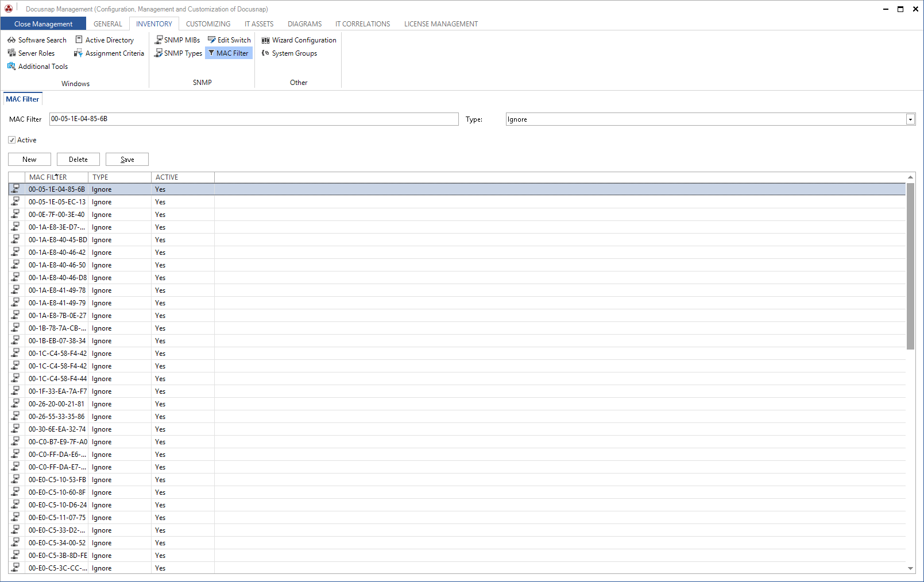
Task: Open Software Search tool
Action: click(37, 40)
